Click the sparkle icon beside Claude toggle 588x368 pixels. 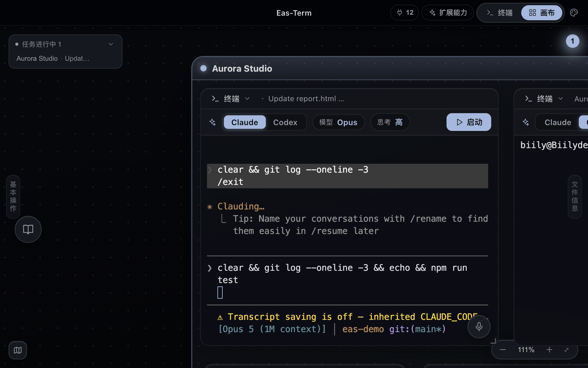(x=213, y=122)
